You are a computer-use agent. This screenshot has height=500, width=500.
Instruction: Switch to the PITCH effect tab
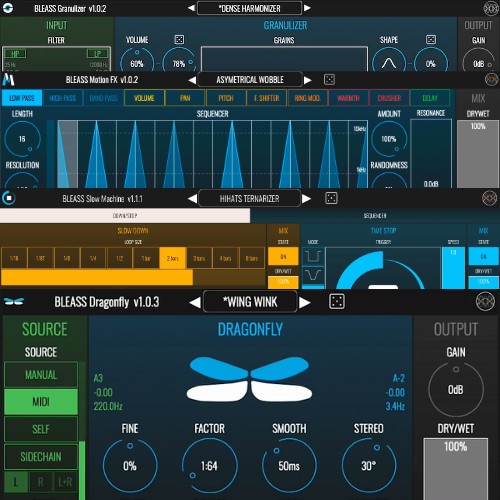click(x=226, y=98)
